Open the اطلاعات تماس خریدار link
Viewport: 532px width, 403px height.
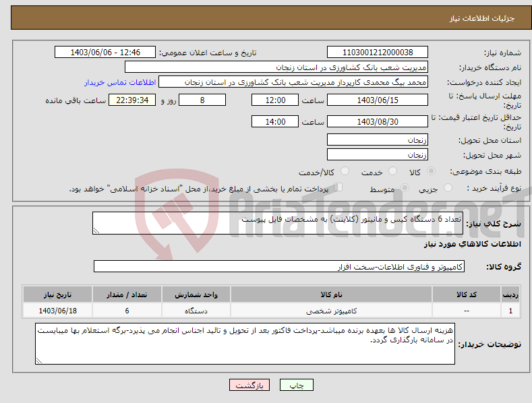click(120, 82)
